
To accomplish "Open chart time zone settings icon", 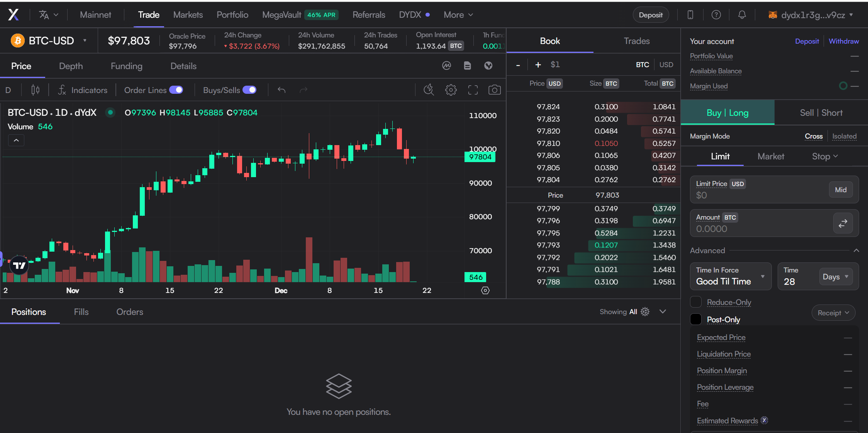I will tap(485, 290).
